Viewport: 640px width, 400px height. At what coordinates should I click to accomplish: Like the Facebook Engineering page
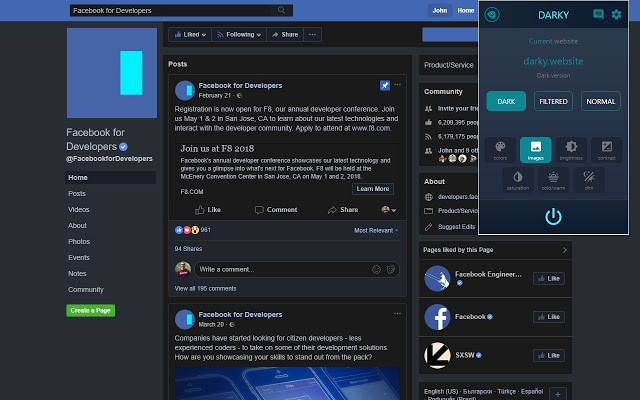pyautogui.click(x=549, y=278)
